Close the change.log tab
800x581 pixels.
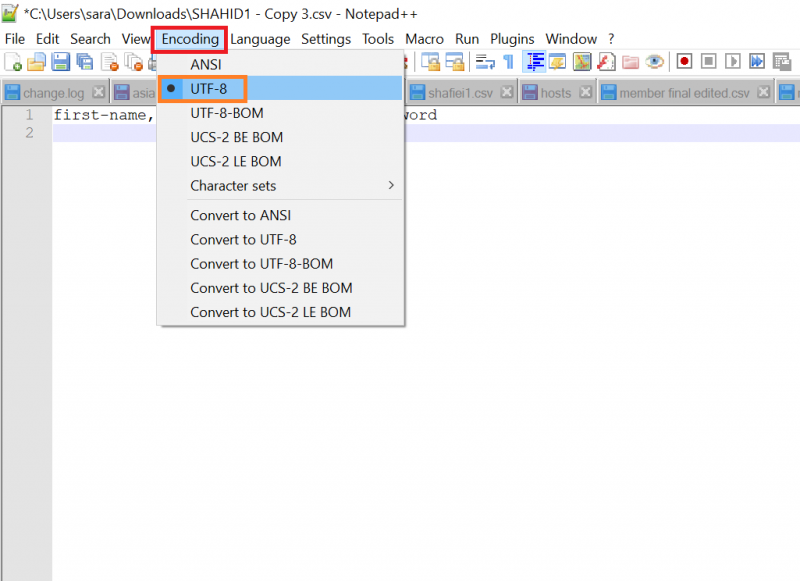(x=97, y=93)
